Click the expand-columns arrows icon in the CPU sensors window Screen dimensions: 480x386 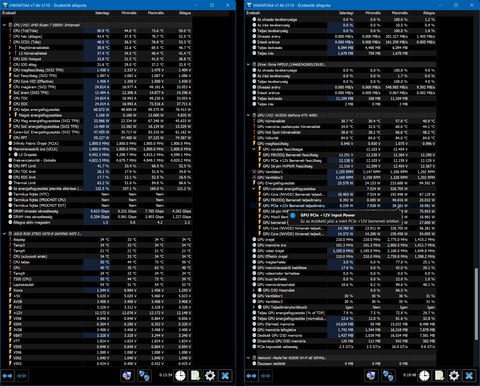pos(7,376)
